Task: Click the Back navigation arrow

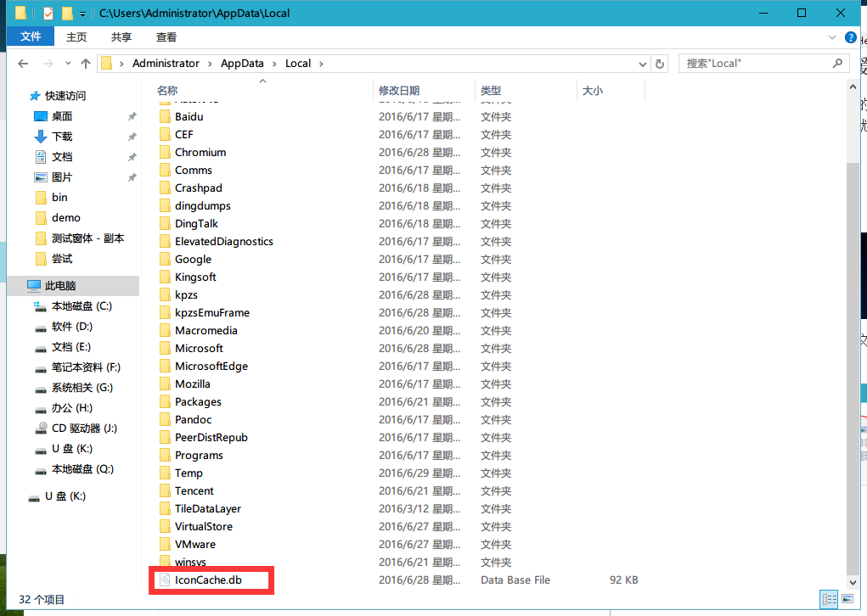Action: coord(23,64)
